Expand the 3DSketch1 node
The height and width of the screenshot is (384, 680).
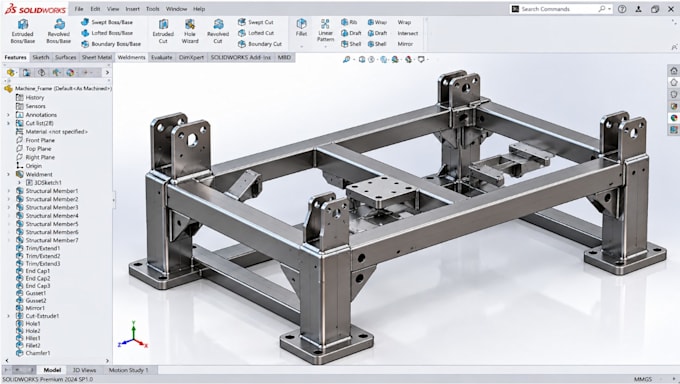pos(19,183)
